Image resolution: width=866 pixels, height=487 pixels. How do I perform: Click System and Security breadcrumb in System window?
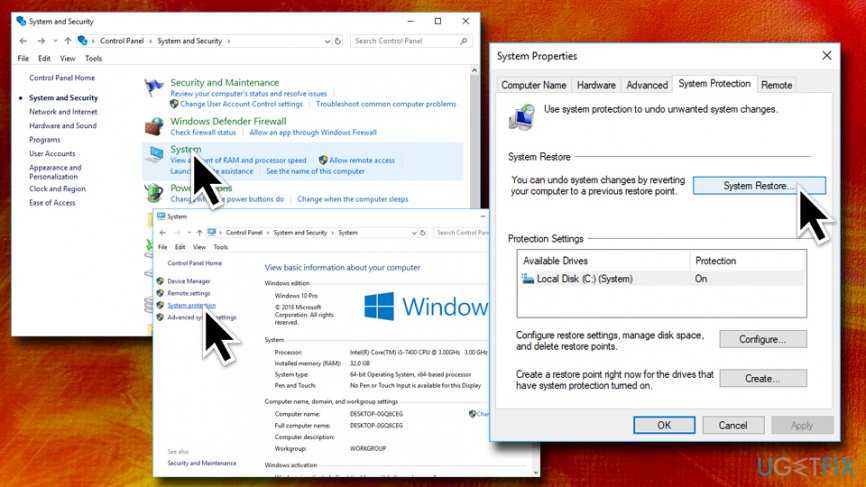[x=300, y=233]
